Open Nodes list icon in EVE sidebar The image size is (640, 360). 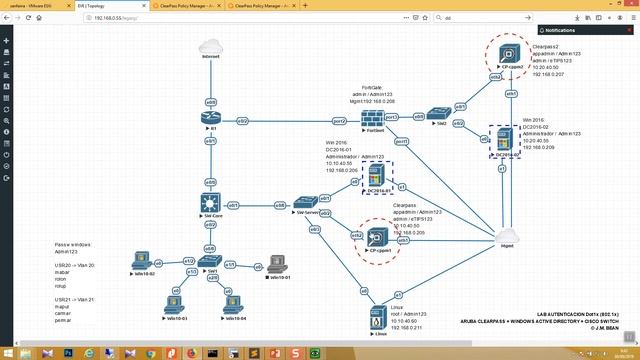(x=6, y=52)
